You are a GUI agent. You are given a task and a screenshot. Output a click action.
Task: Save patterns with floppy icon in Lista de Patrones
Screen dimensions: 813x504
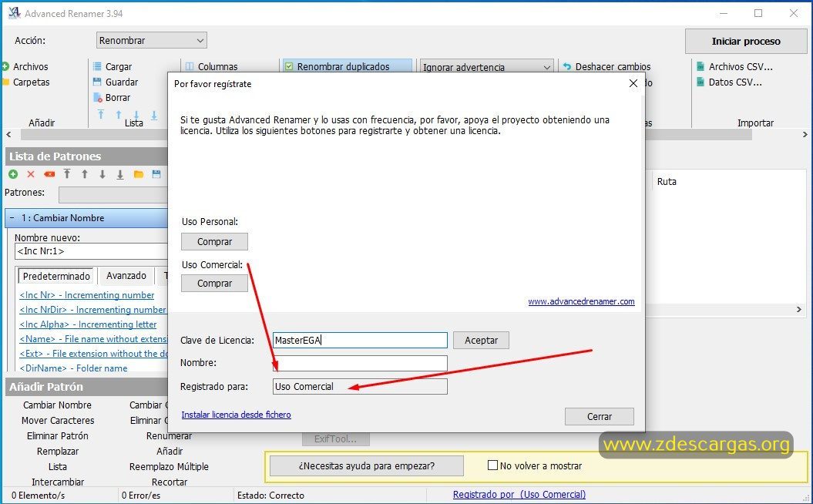pyautogui.click(x=156, y=174)
